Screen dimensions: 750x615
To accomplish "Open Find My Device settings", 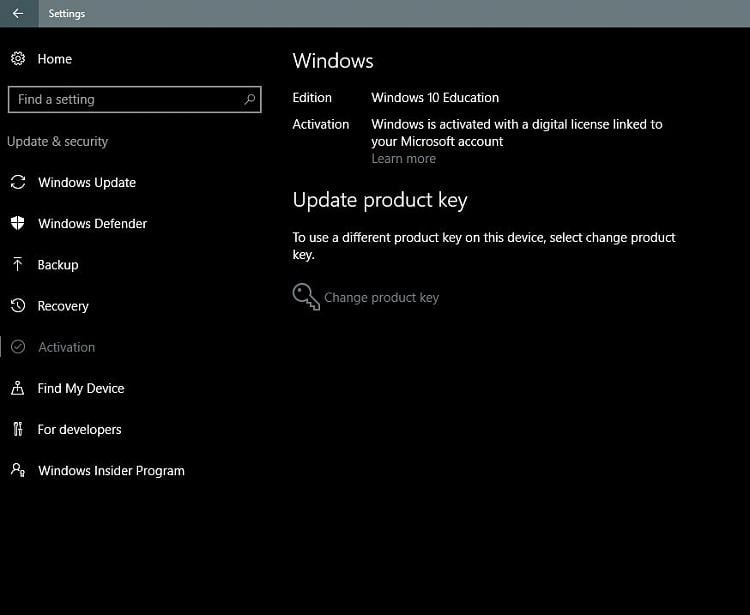I will (81, 388).
